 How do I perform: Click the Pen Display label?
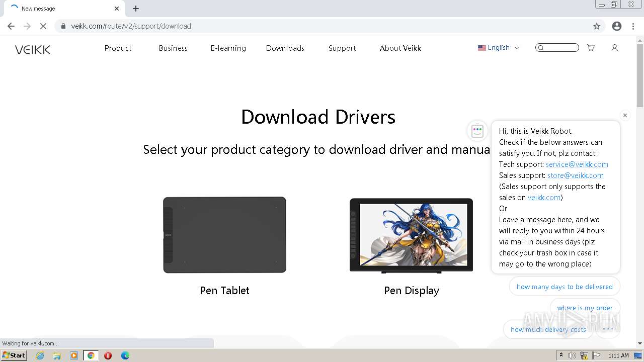tap(412, 291)
